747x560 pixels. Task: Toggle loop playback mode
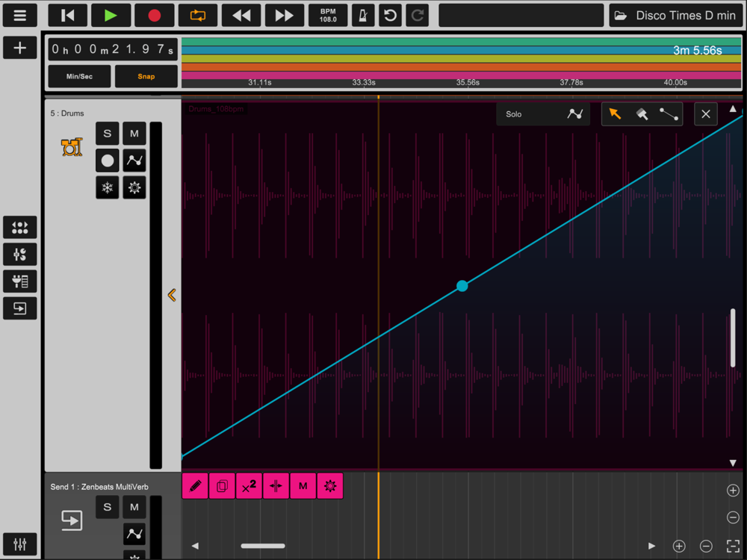pos(198,16)
